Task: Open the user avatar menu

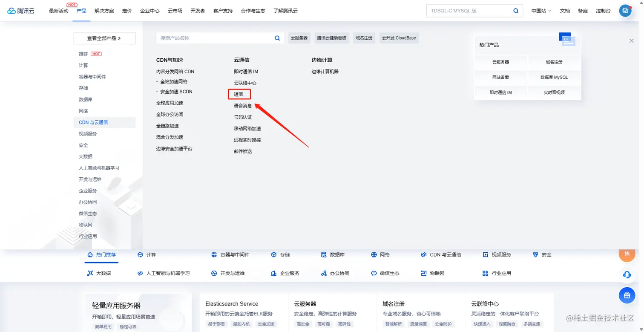Action: 625,11
